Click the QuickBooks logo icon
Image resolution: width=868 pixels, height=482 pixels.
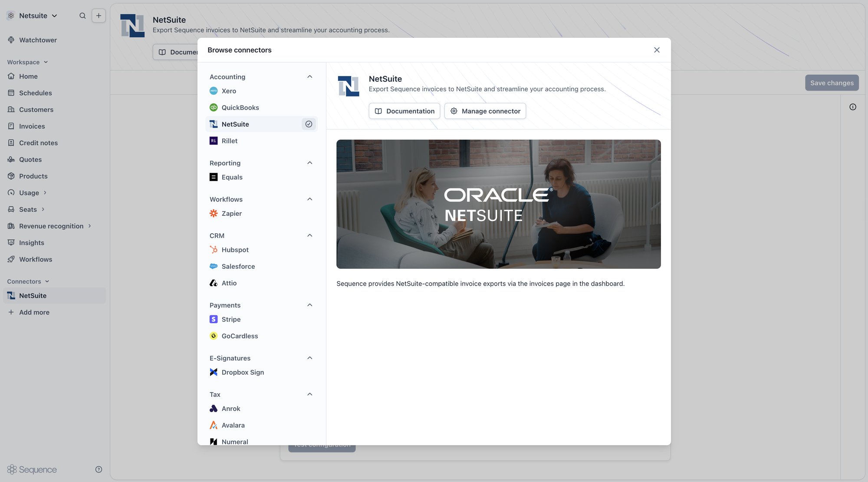[214, 107]
